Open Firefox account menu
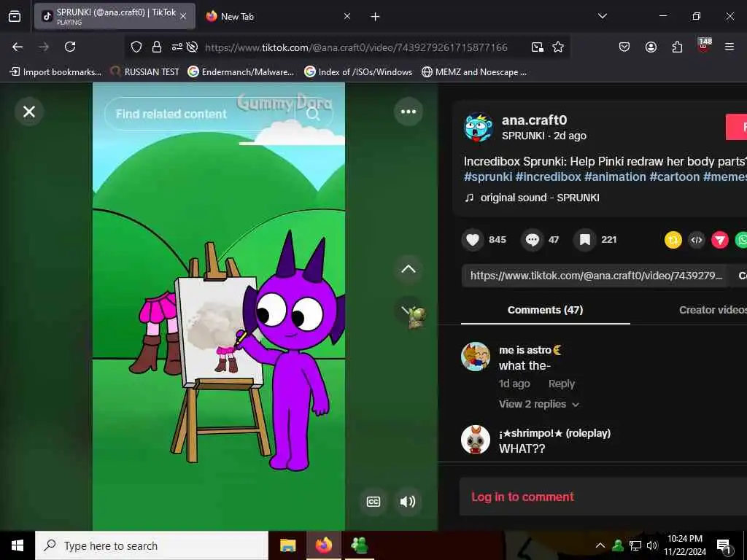The image size is (747, 560). click(651, 47)
